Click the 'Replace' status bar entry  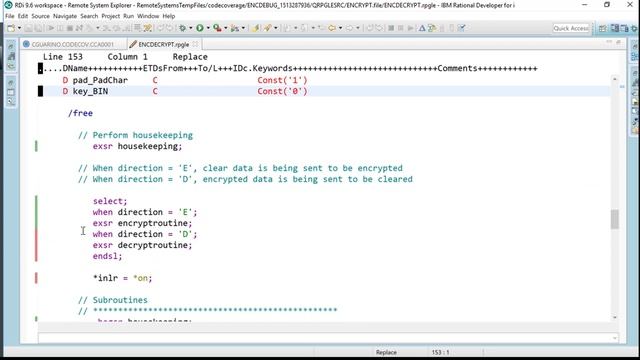[386, 352]
